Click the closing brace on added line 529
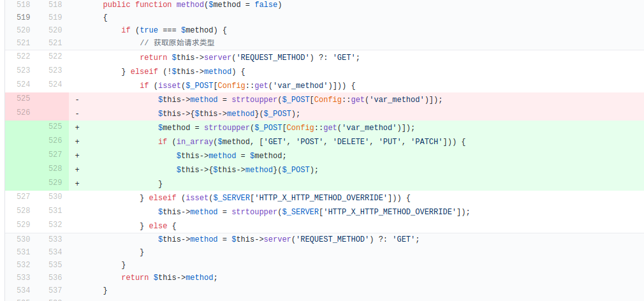 point(161,184)
